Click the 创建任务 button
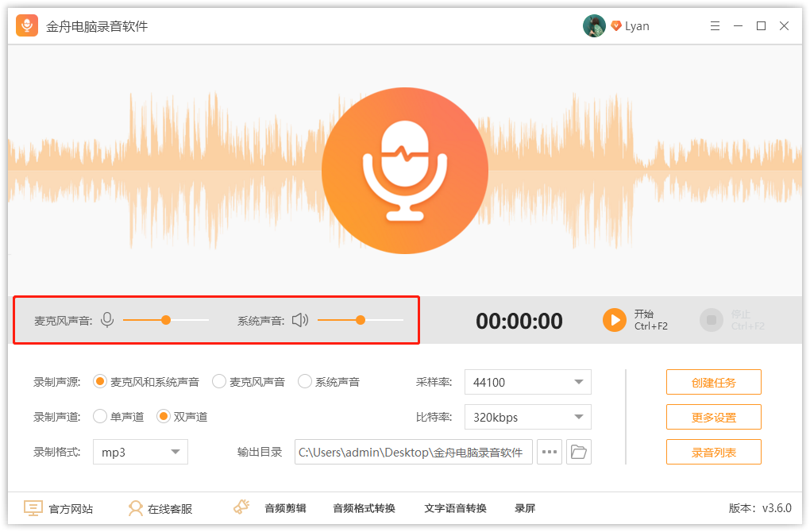The width and height of the screenshot is (810, 532). pos(713,381)
